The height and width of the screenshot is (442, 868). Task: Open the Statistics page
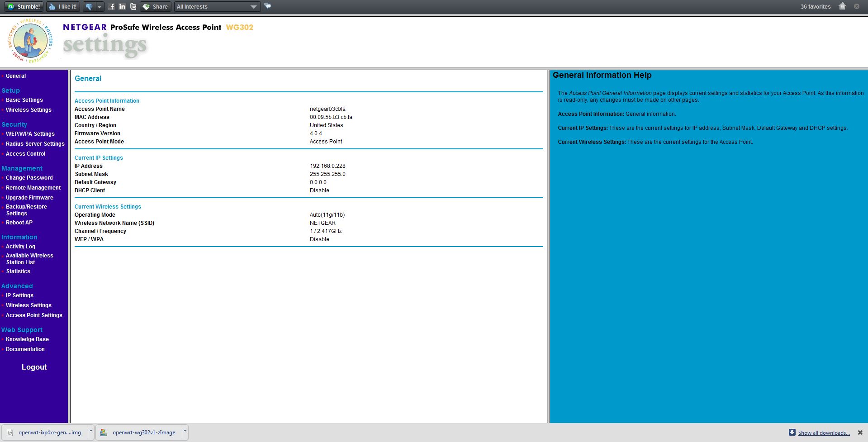18,271
